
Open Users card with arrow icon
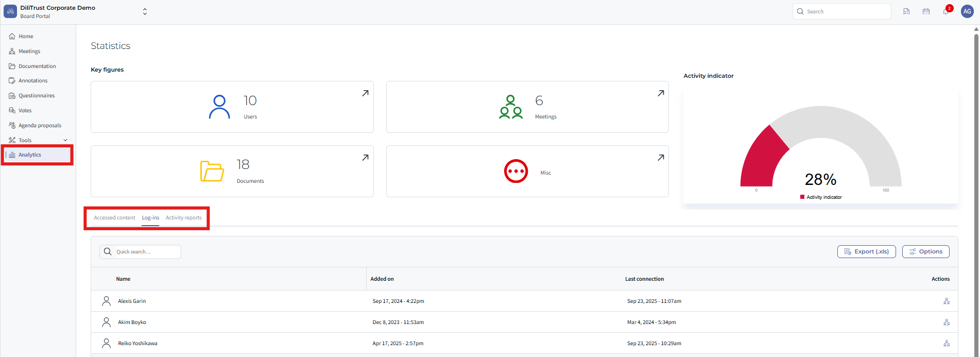pos(365,93)
